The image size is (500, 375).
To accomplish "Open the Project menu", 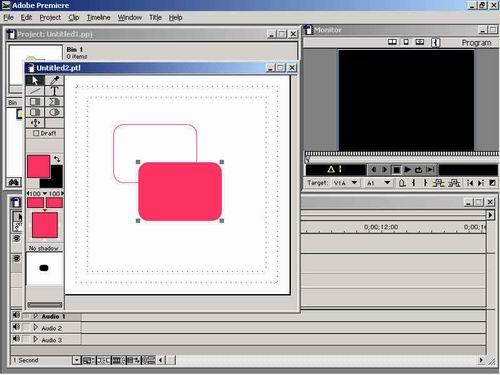I will 50,18.
